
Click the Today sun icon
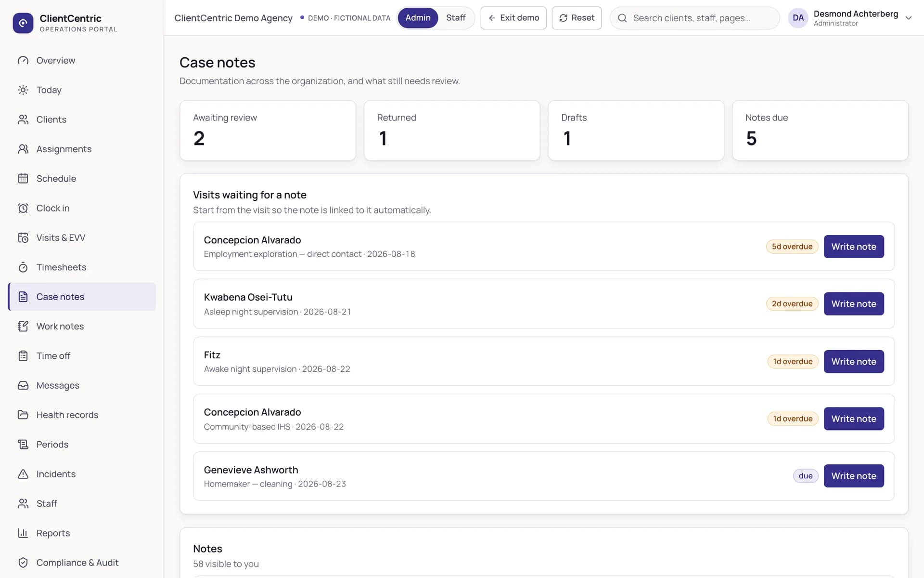23,90
